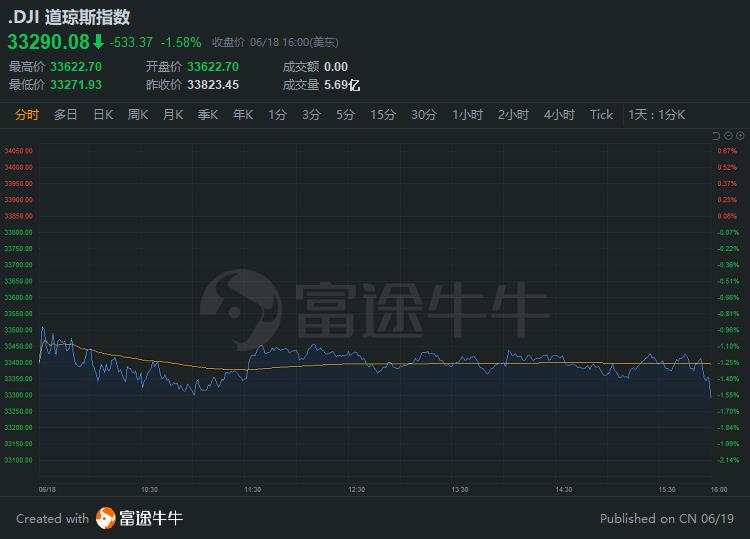Click the 16:00 time axis label
Image resolution: width=750 pixels, height=539 pixels.
(x=719, y=490)
